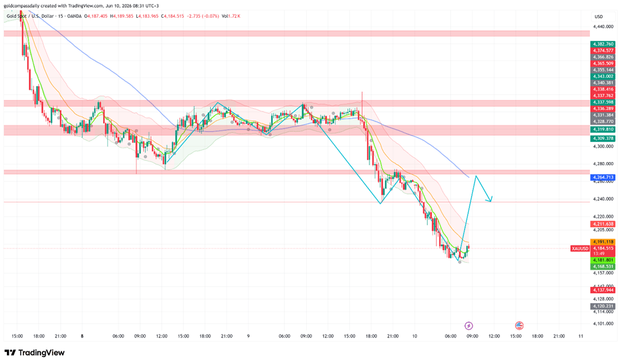Click the 4,300.000 price scale level
This screenshot has height=364, width=621.
point(603,146)
